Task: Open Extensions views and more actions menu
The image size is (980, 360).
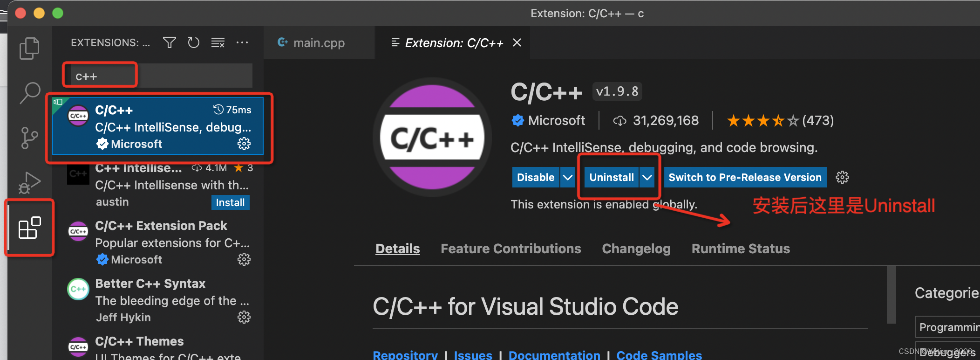Action: point(242,43)
